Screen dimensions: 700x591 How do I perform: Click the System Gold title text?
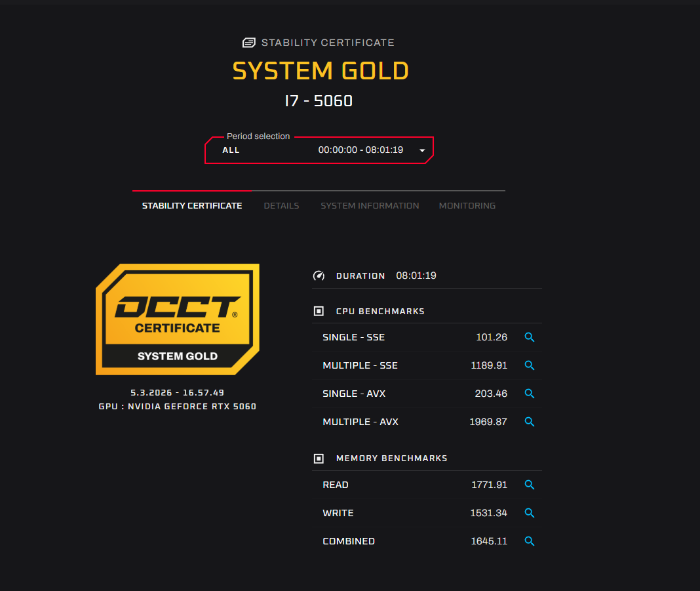pos(321,71)
